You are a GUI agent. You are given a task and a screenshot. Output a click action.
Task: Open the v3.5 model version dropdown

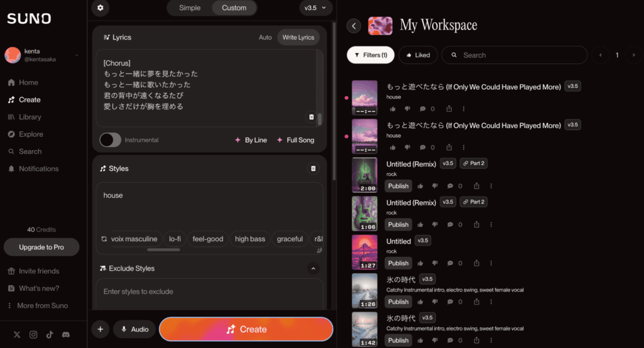[316, 8]
